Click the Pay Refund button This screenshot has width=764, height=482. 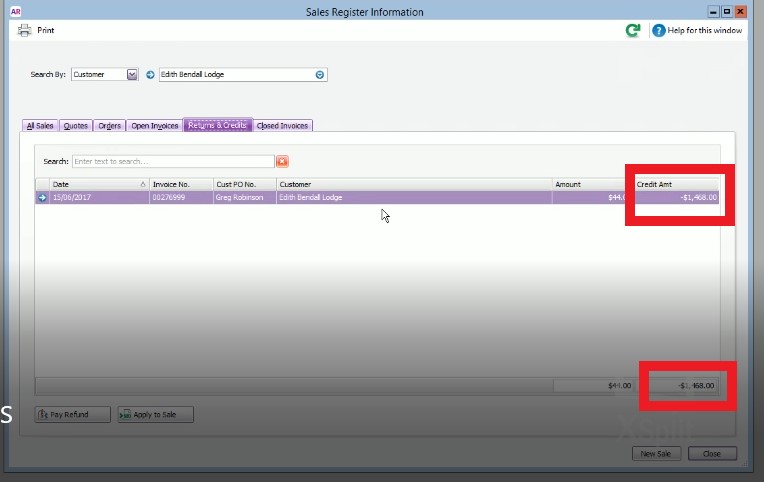click(73, 414)
